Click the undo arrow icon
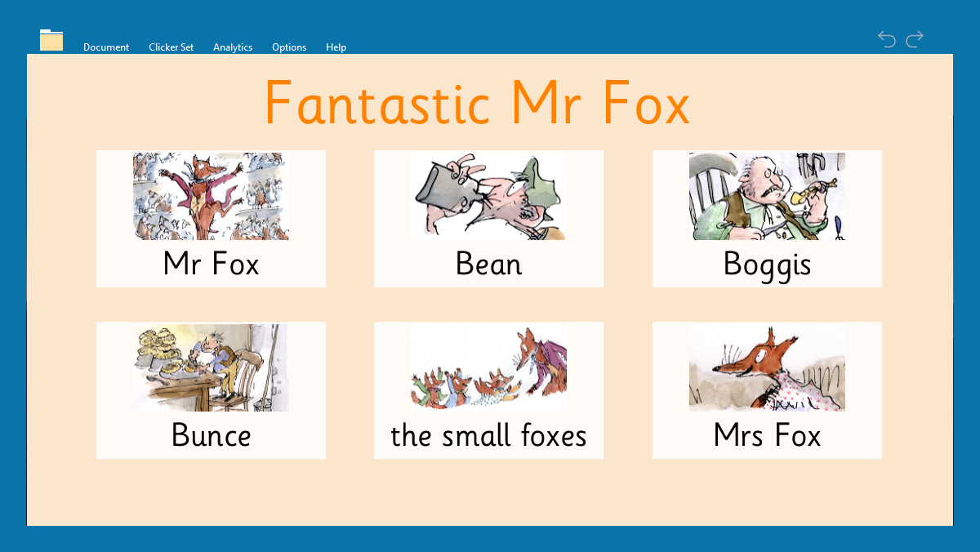Screen dimensions: 980x552 coord(887,39)
